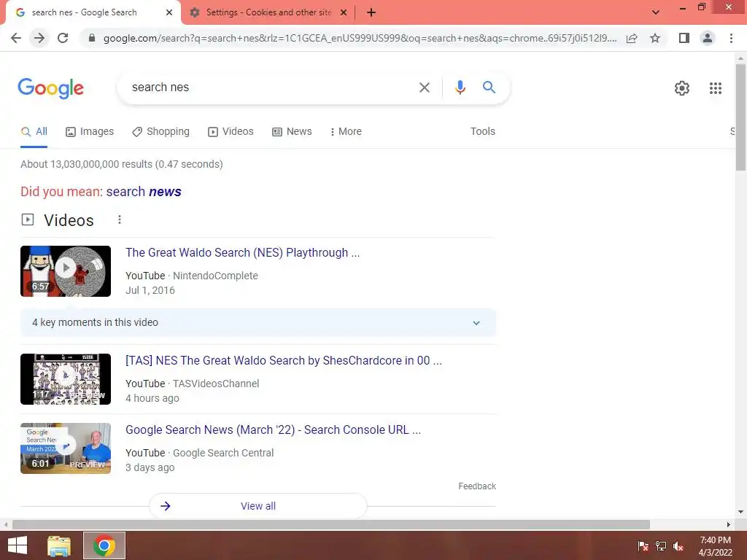Click the Feedback link
The width and height of the screenshot is (747, 560).
[477, 486]
